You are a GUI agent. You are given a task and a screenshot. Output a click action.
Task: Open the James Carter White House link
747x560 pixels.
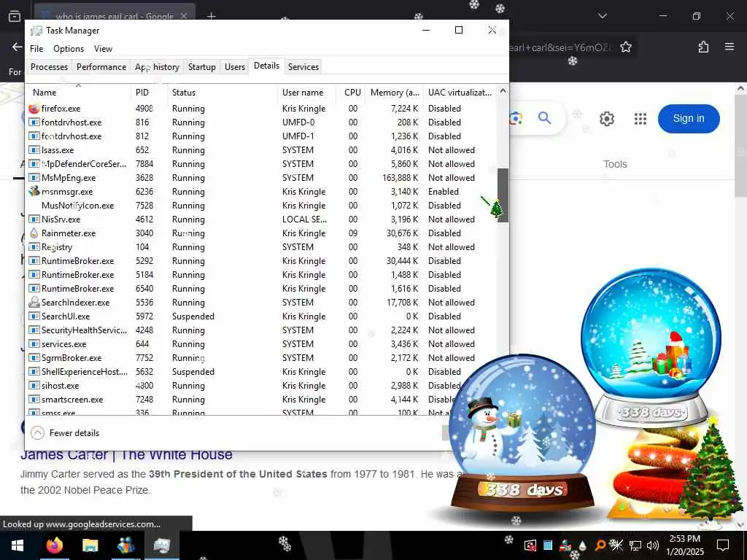pyautogui.click(x=126, y=455)
